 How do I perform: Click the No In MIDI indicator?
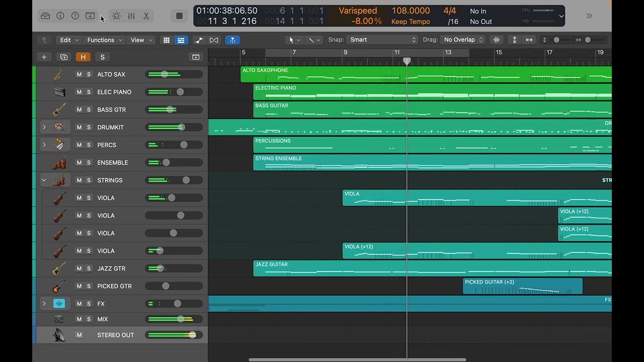(x=478, y=11)
